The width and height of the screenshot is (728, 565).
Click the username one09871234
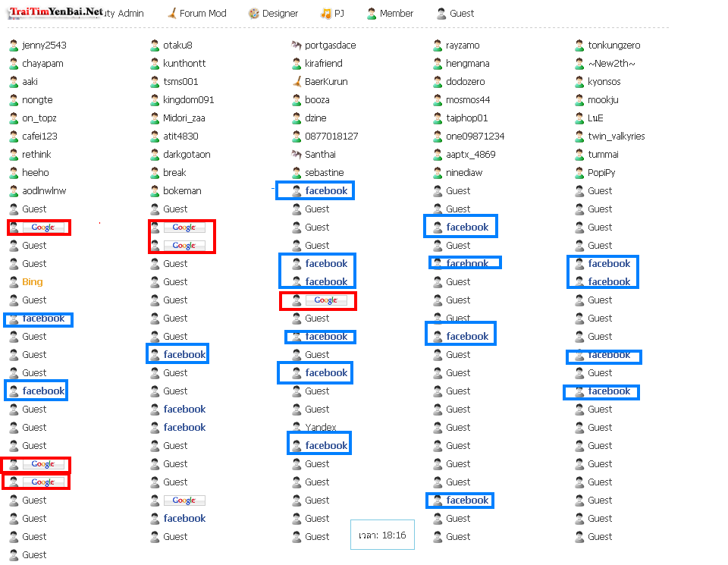coord(475,136)
